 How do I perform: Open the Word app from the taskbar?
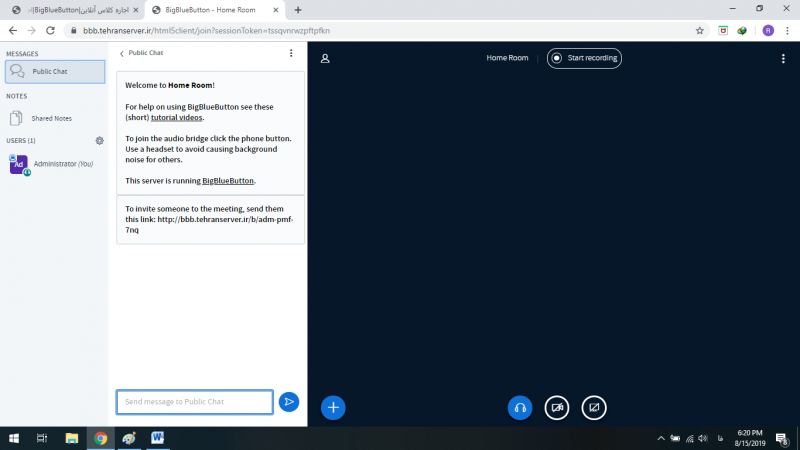click(158, 438)
